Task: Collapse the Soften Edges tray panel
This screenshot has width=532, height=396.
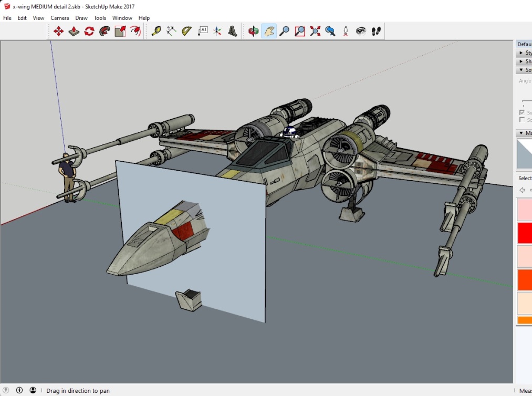Action: [524, 69]
